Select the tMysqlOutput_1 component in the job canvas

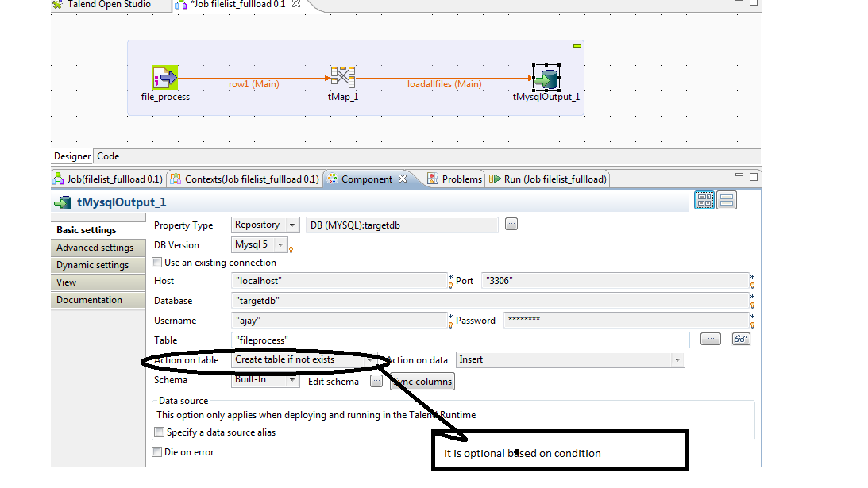pos(546,79)
